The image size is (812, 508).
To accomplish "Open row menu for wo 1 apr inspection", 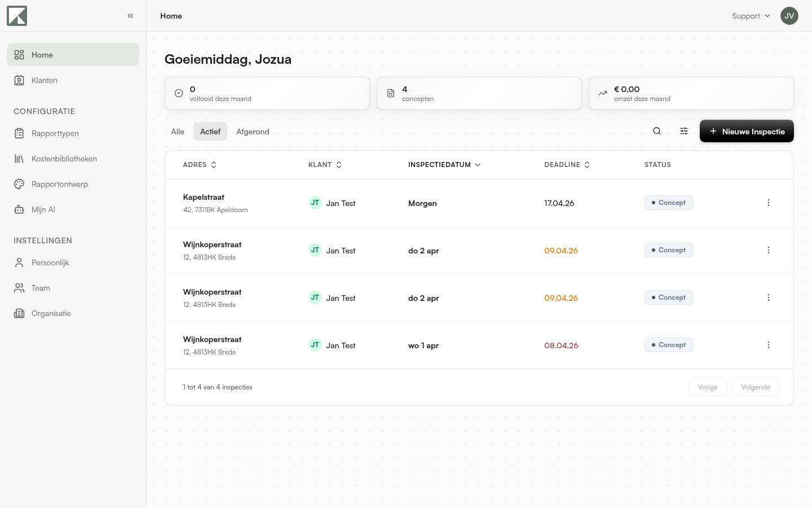I will click(x=769, y=345).
